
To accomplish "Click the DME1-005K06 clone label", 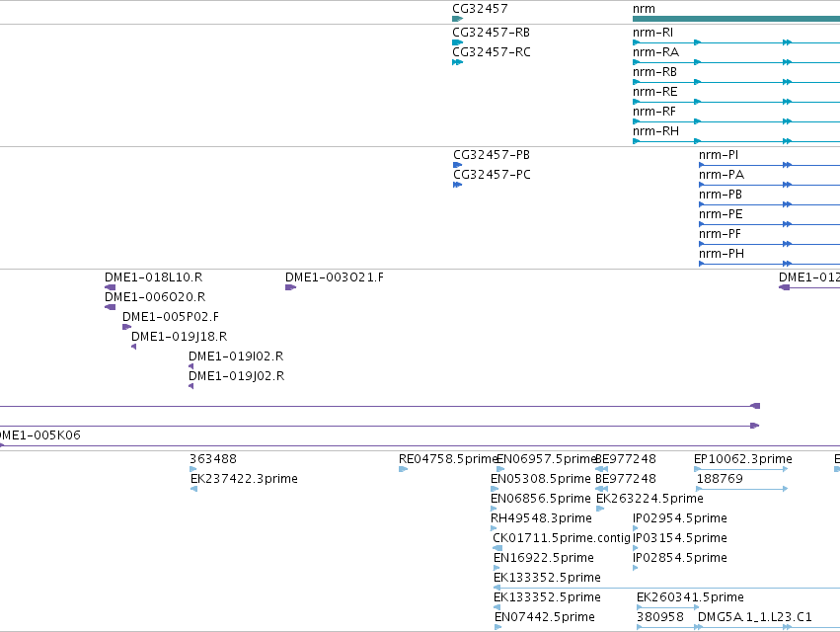I will click(x=40, y=435).
